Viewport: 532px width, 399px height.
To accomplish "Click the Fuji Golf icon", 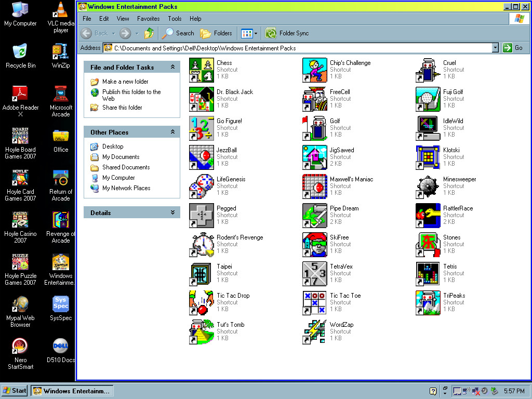I will pyautogui.click(x=428, y=99).
